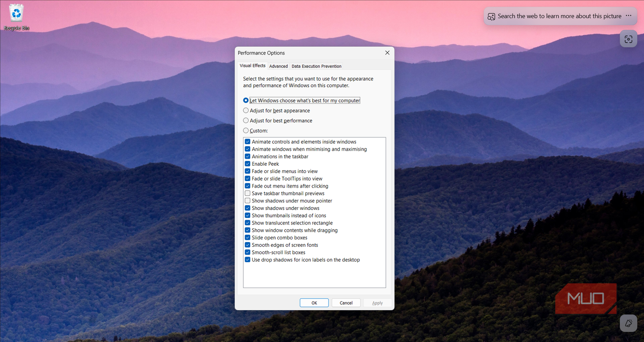Toggle the Enable Peek checkbox
Screen dimensions: 644x342
tap(248, 164)
